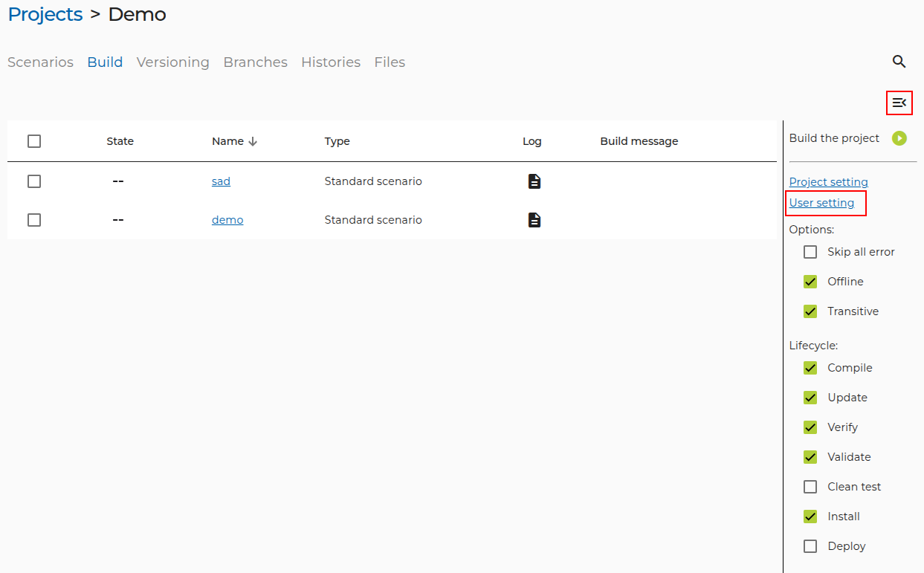Open the Versioning tab
The image size is (924, 573).
point(173,62)
